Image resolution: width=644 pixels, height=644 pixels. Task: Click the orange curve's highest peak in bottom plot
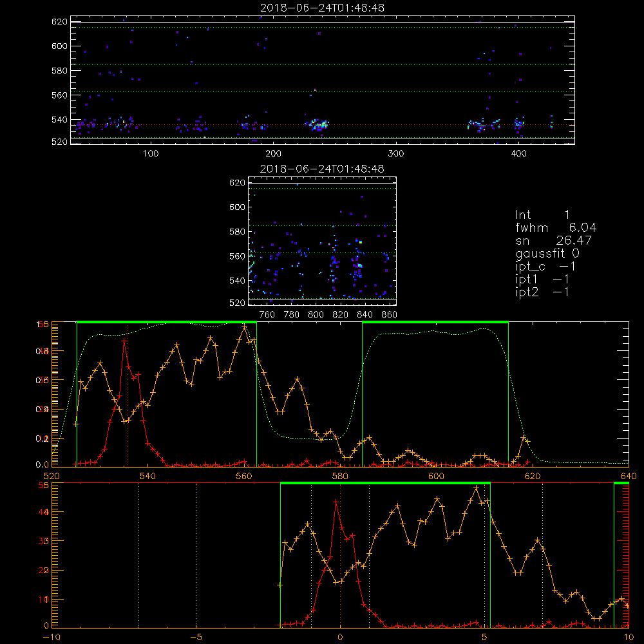pos(477,488)
